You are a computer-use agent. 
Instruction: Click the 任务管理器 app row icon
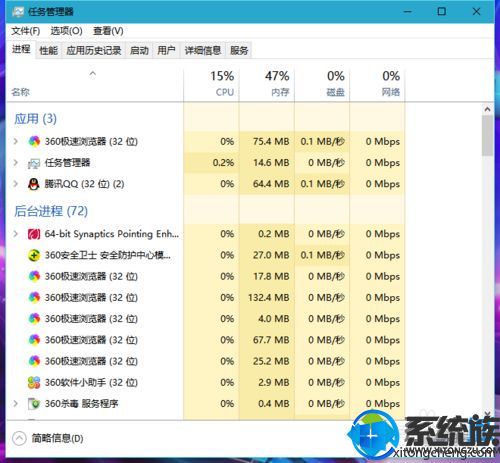click(x=34, y=163)
